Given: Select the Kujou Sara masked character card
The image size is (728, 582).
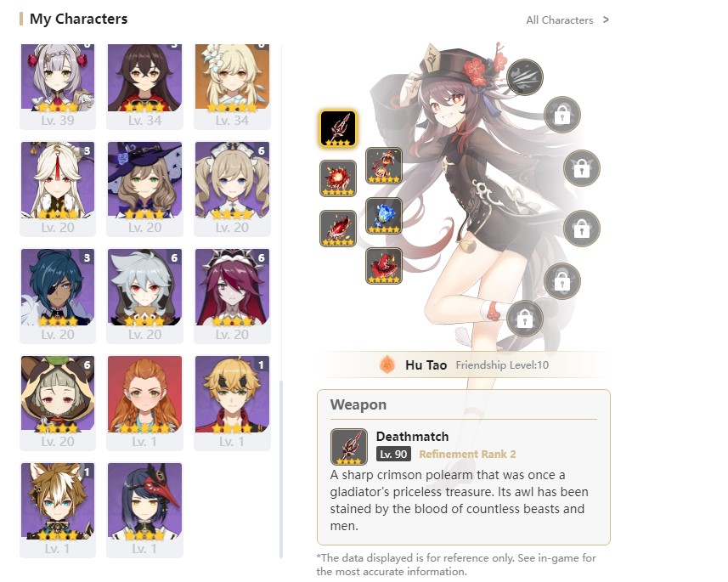Looking at the screenshot, I should 145,510.
